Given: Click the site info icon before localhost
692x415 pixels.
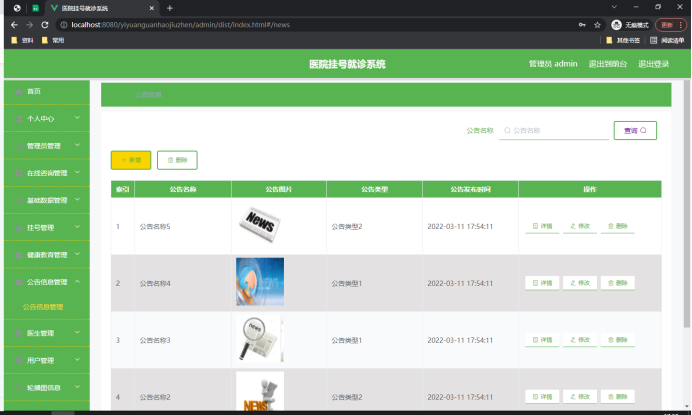Looking at the screenshot, I should 64,25.
